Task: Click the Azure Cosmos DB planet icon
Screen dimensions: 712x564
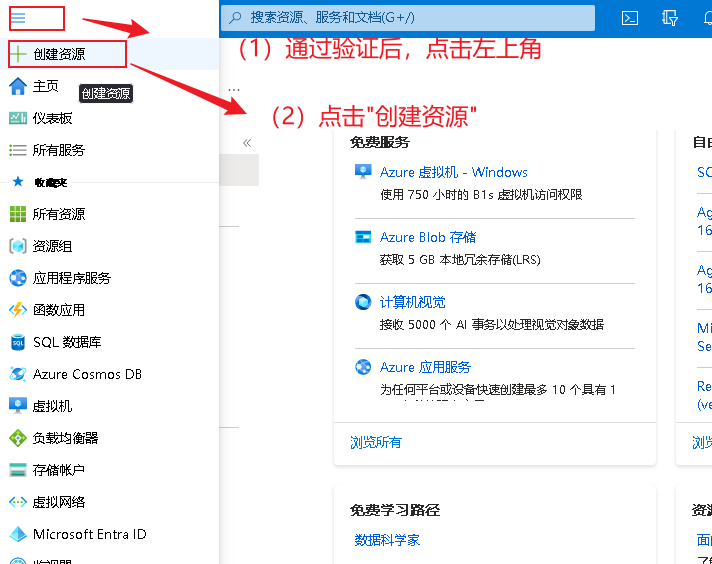Action: (18, 374)
